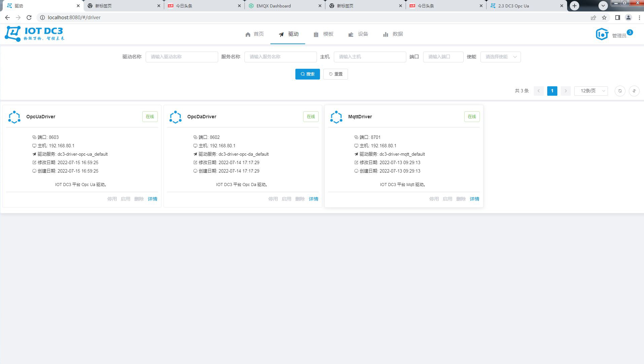Click the 驱动名称 driver name input

[x=181, y=57]
